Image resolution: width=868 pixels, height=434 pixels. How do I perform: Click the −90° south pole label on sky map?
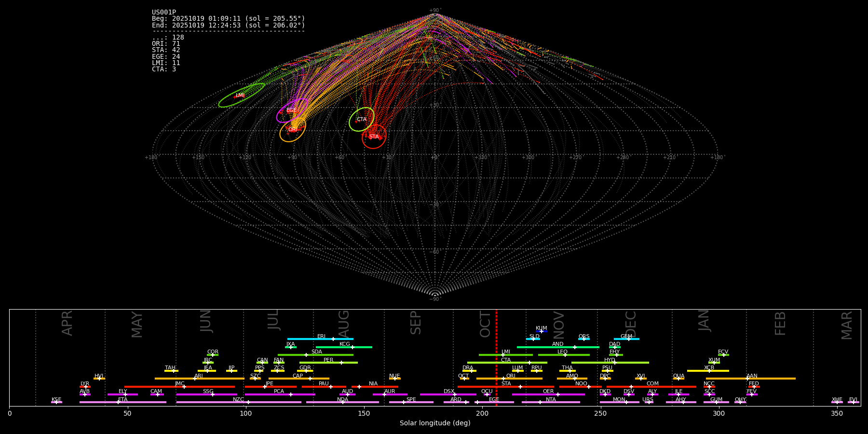pos(435,299)
